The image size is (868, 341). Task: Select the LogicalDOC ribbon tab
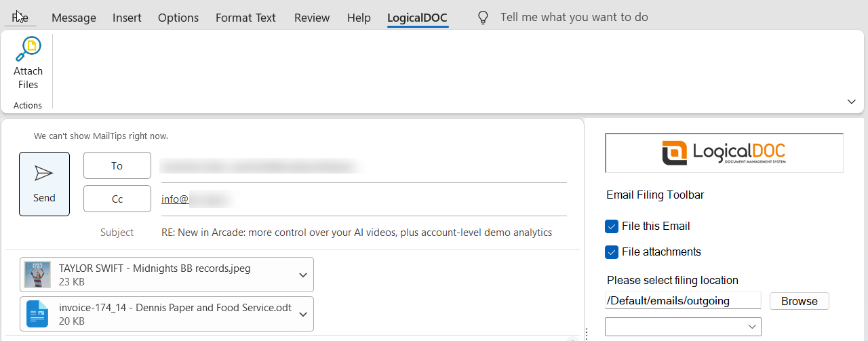(418, 18)
